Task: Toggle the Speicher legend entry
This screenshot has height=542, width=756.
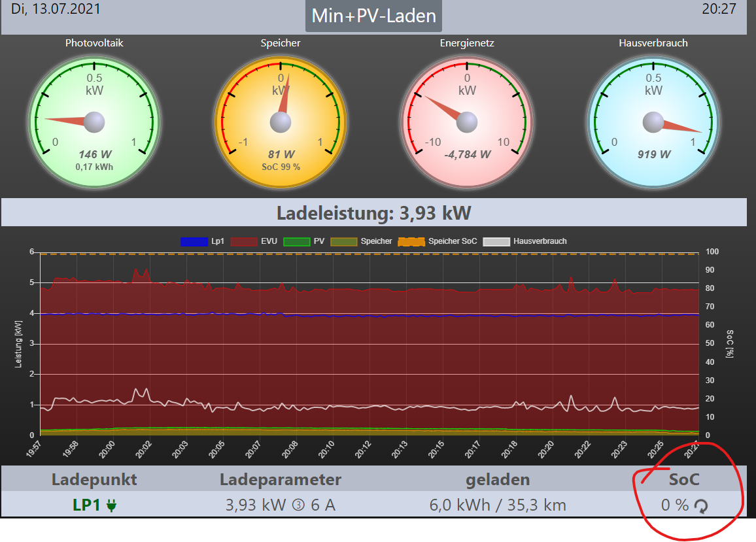Action: click(x=362, y=241)
